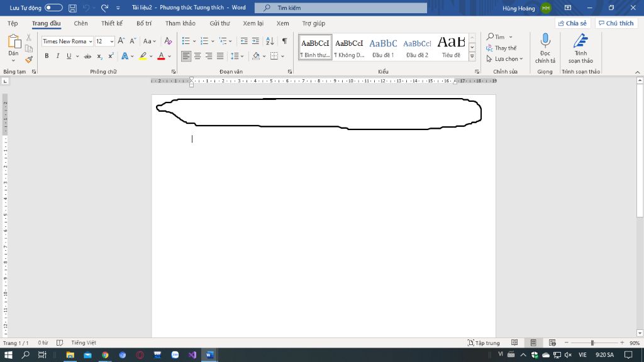
Task: Center align the paragraph
Action: click(197, 56)
